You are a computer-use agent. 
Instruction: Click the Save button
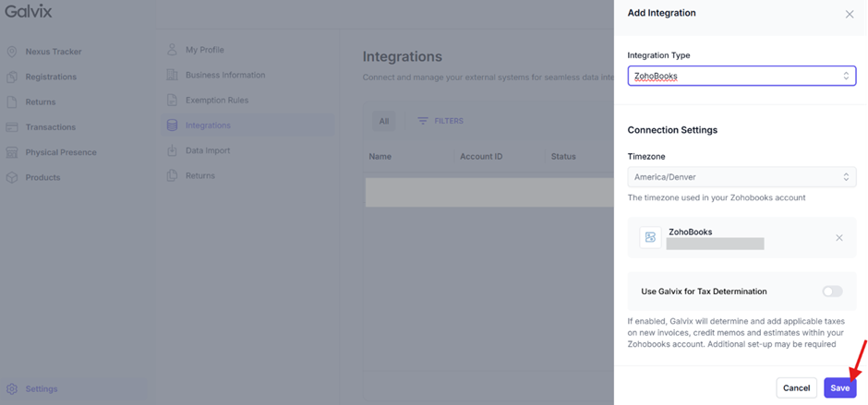click(x=839, y=387)
